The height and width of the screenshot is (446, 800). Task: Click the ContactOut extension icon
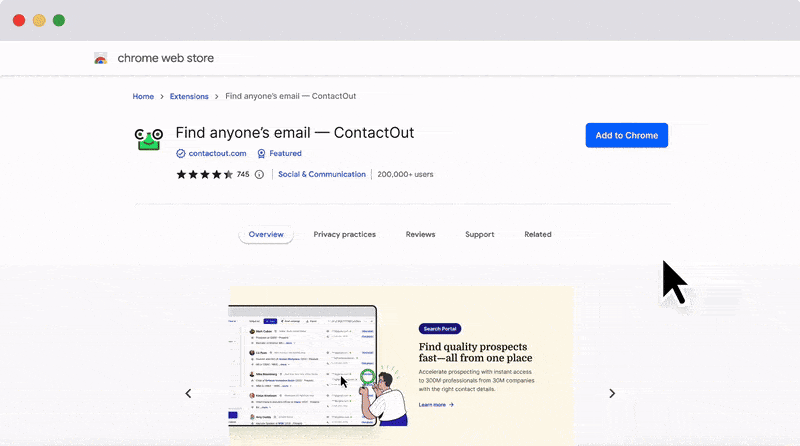pos(149,140)
